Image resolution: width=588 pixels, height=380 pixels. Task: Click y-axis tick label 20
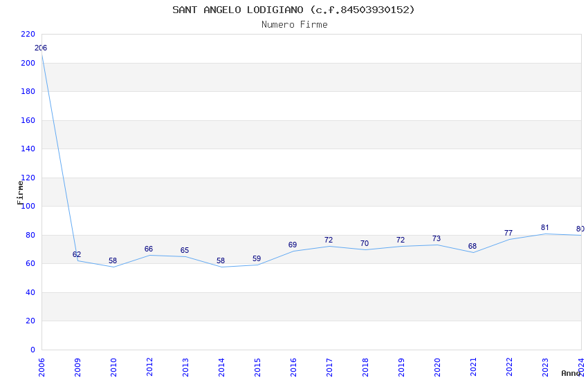point(30,321)
